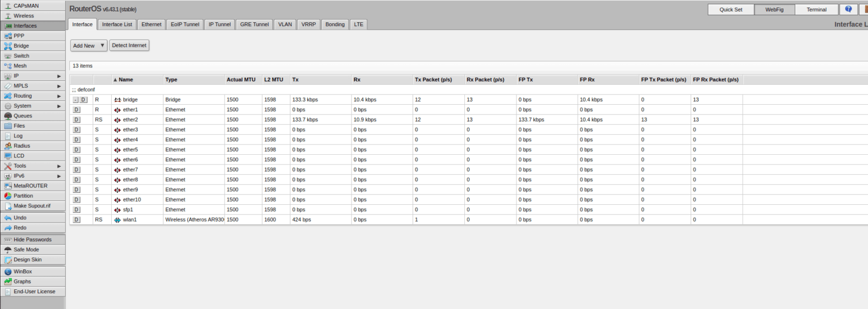Expand the Tools submenu arrow
The width and height of the screenshot is (868, 309).
59,166
